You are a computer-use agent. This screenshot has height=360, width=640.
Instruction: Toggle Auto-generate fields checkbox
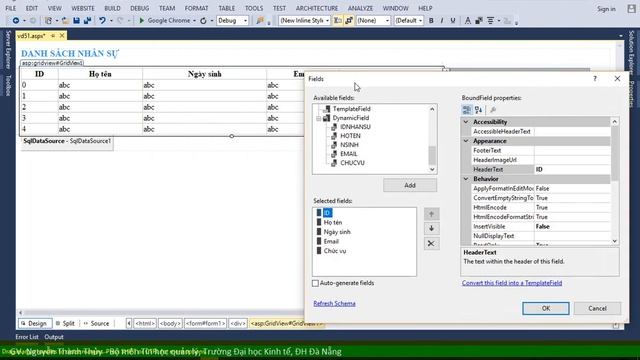pyautogui.click(x=315, y=283)
